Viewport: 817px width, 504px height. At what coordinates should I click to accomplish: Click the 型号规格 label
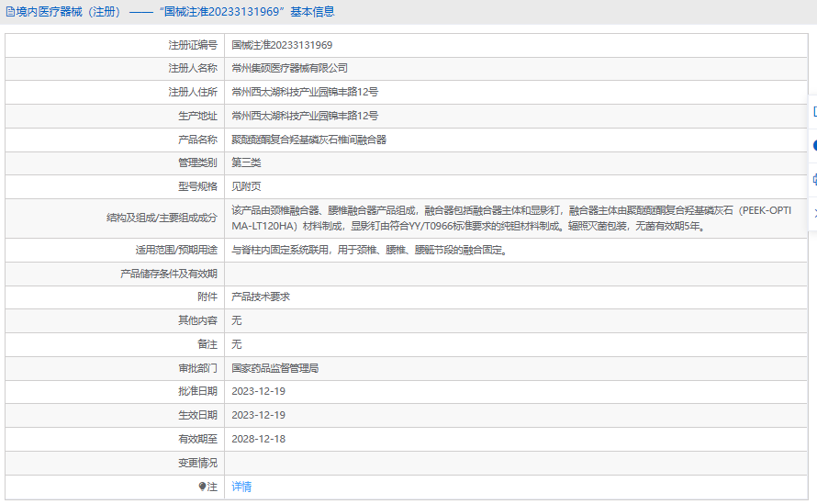(197, 186)
